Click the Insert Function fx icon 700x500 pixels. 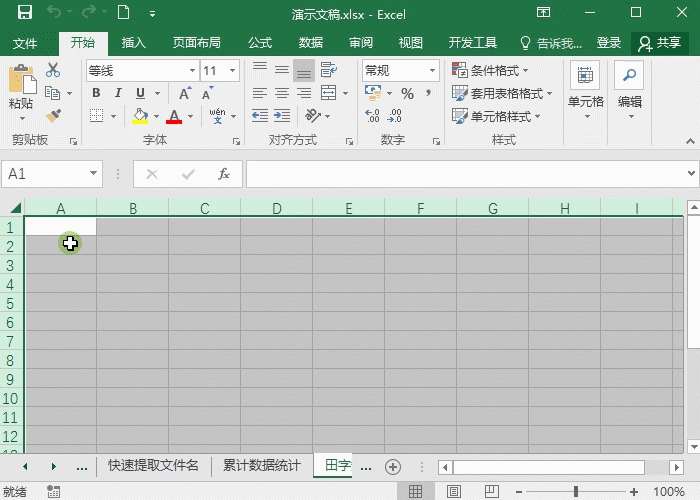(x=224, y=174)
